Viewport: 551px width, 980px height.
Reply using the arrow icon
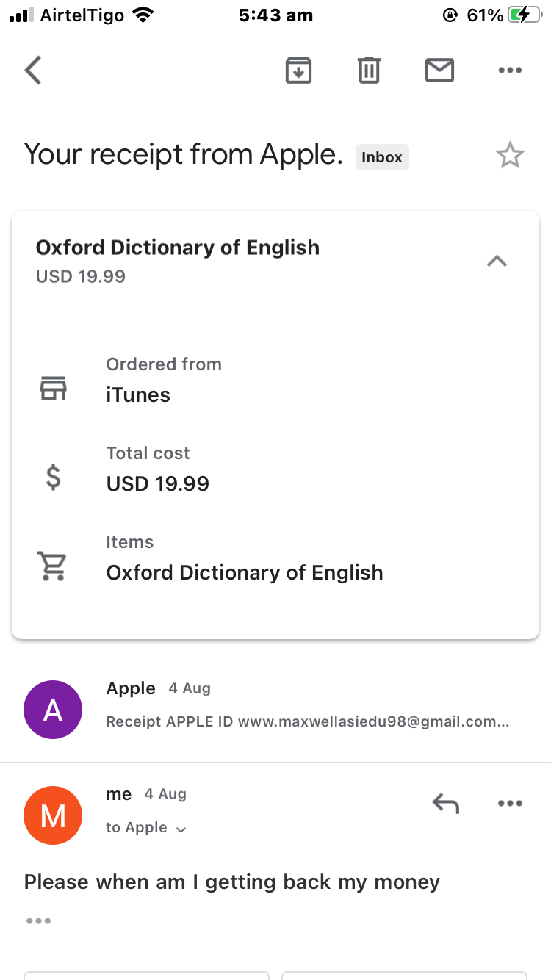tap(446, 804)
